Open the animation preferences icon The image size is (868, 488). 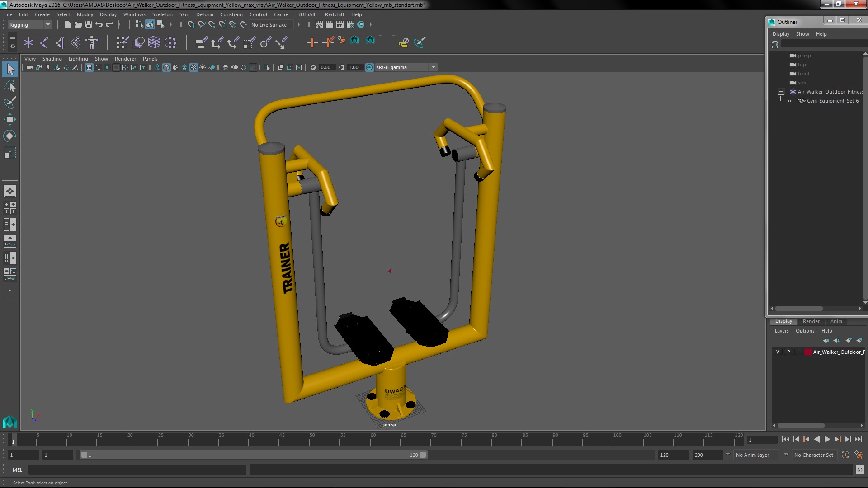(x=859, y=455)
